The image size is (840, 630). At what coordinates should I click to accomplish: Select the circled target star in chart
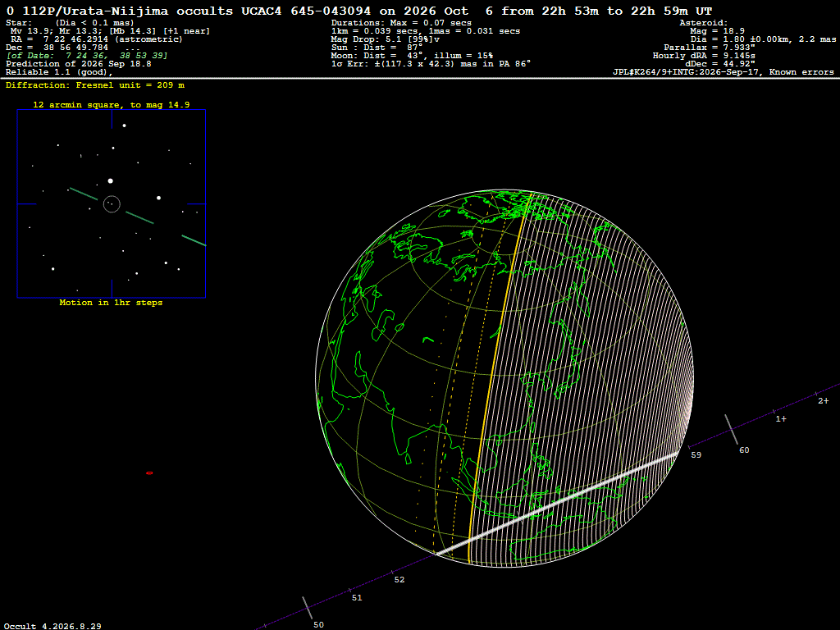click(x=112, y=204)
